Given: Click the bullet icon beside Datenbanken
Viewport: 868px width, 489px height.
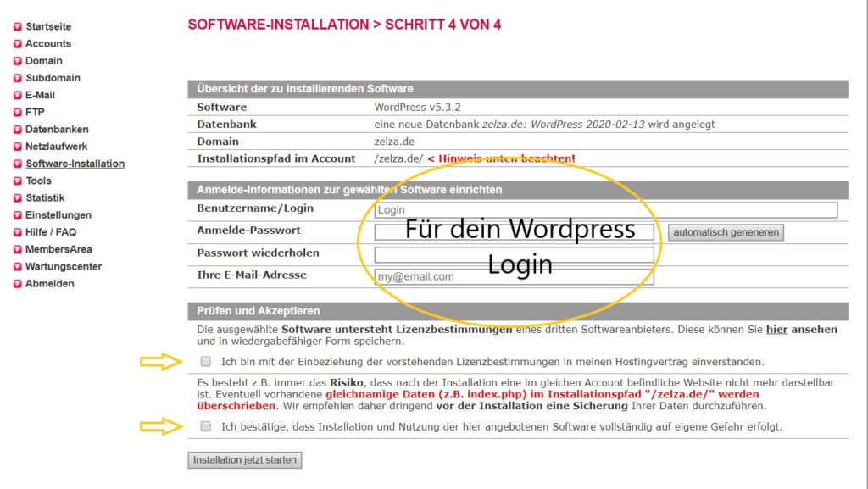Looking at the screenshot, I should click(x=18, y=130).
